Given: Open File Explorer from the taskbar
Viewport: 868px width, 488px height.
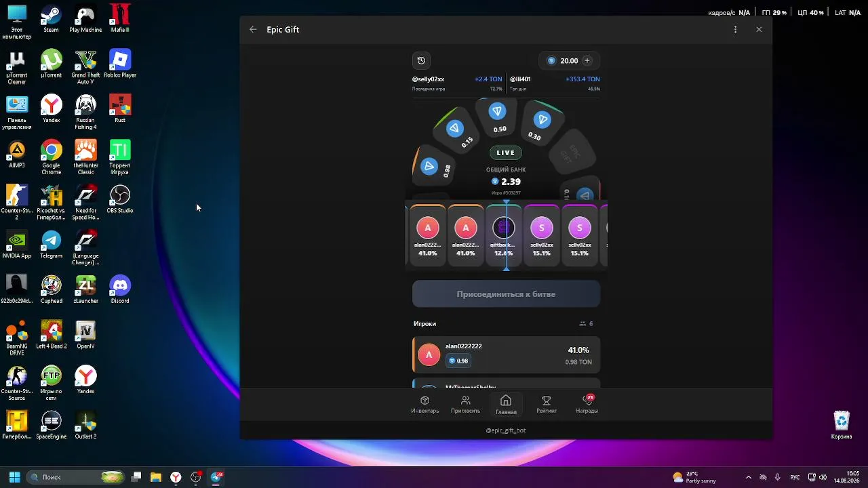Looking at the screenshot, I should (156, 477).
